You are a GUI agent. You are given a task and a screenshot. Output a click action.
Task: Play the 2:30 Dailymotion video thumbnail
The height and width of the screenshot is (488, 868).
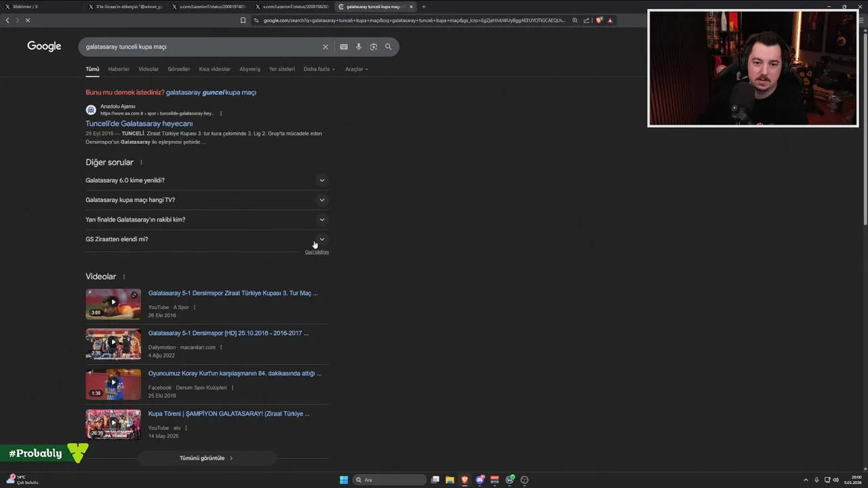(x=113, y=344)
